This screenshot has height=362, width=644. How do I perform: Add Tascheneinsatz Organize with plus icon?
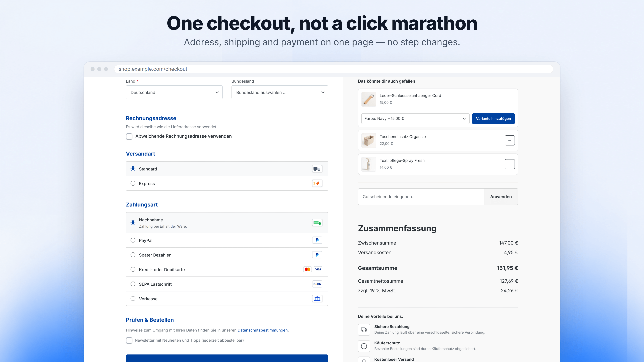pyautogui.click(x=509, y=140)
